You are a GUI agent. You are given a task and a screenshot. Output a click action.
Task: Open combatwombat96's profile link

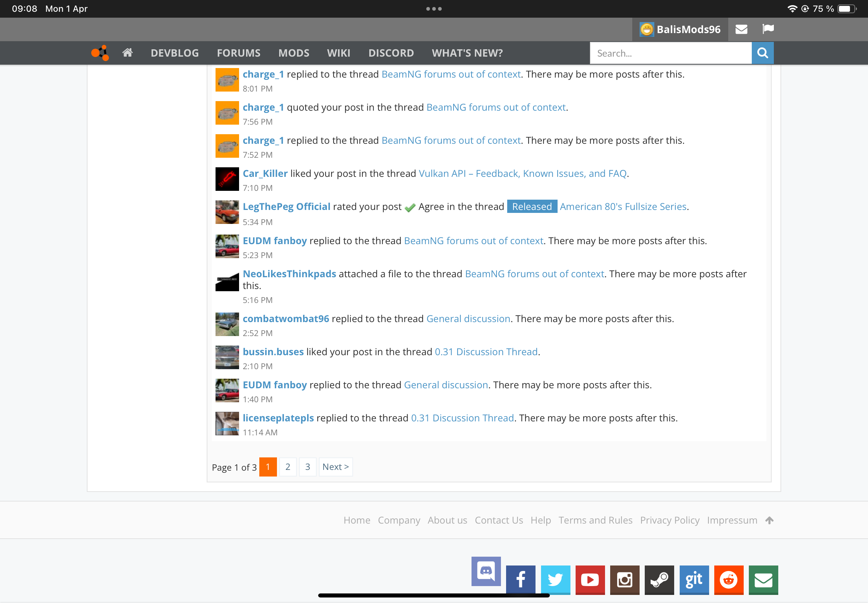click(286, 318)
